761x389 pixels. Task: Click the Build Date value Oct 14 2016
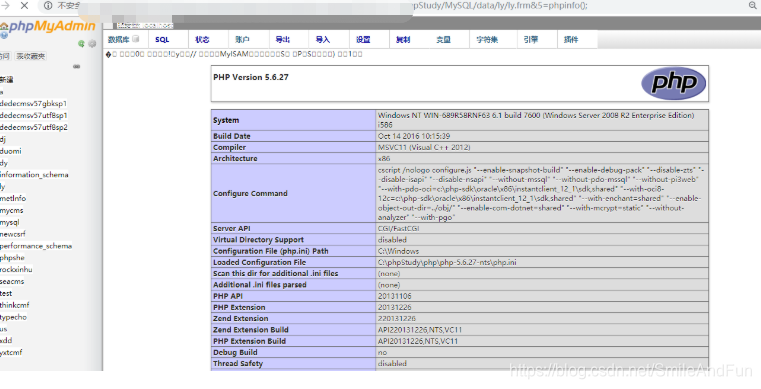(414, 136)
